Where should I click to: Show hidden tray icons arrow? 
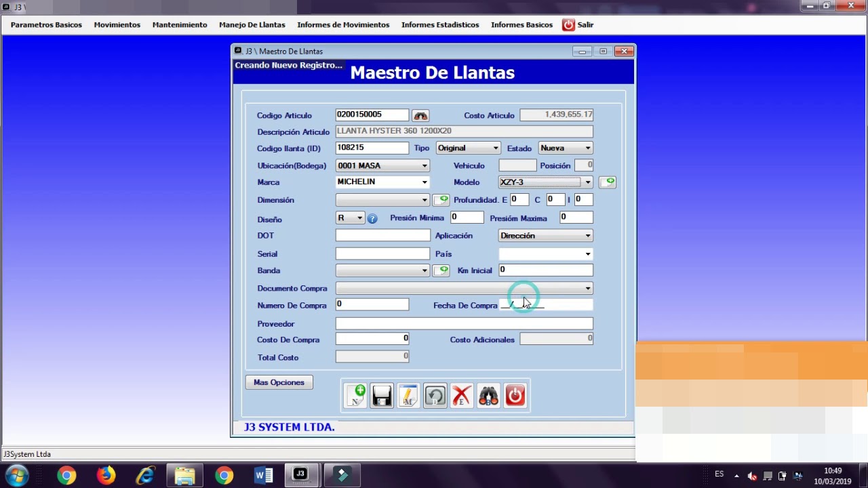tap(736, 476)
